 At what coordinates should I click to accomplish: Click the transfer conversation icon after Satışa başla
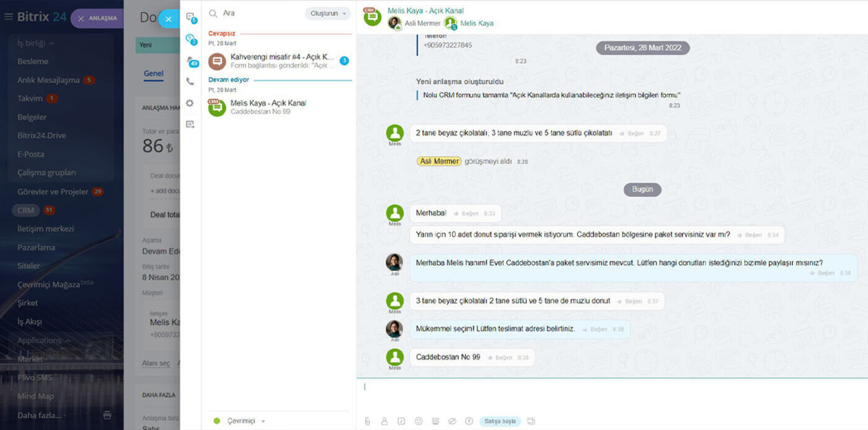[x=531, y=421]
